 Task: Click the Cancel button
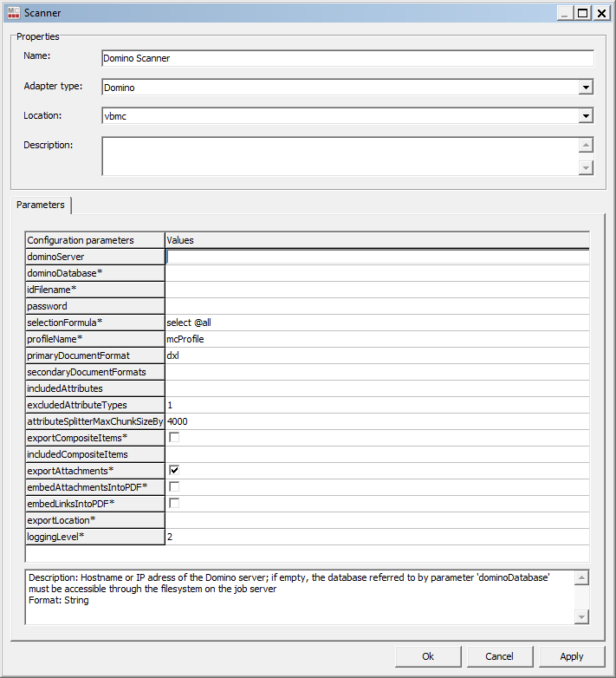(x=499, y=656)
